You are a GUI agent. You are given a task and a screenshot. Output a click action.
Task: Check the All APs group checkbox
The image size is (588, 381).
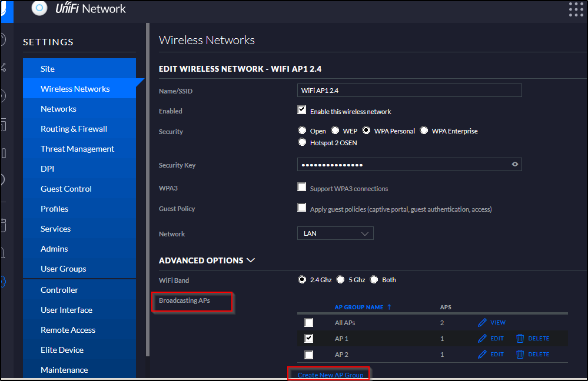(308, 323)
